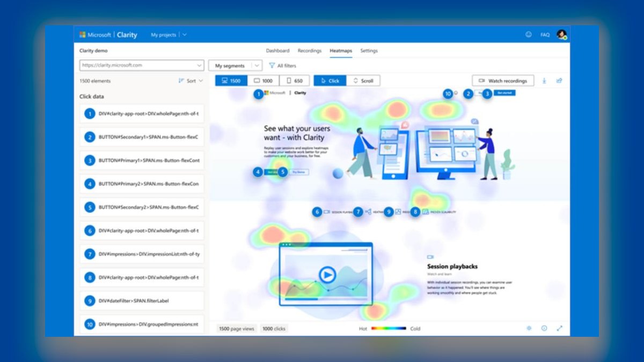The width and height of the screenshot is (644, 362).
Task: Click the Microsoft Clarity logo in header
Action: (x=108, y=35)
